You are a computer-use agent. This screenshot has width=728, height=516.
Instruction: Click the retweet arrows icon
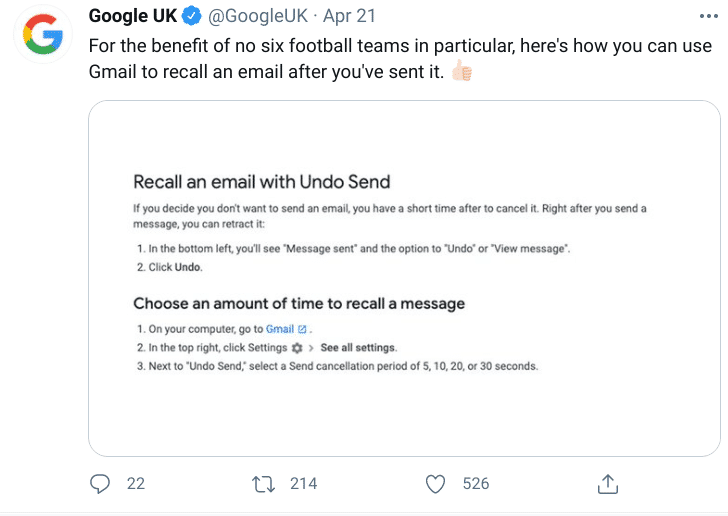point(264,484)
